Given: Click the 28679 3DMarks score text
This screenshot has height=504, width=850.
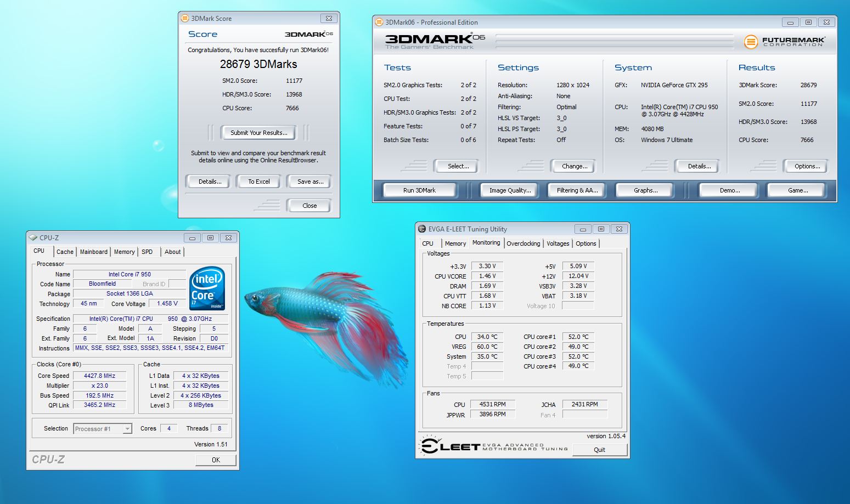Looking at the screenshot, I should pyautogui.click(x=258, y=64).
